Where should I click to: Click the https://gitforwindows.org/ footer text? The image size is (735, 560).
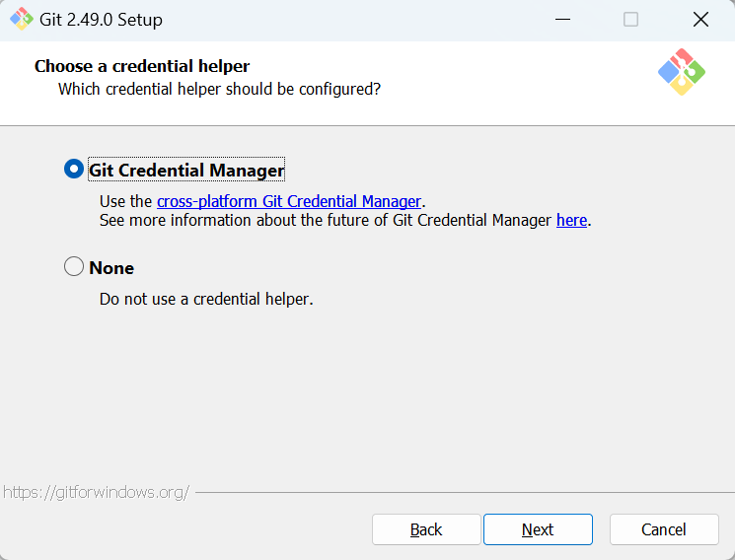tap(96, 493)
